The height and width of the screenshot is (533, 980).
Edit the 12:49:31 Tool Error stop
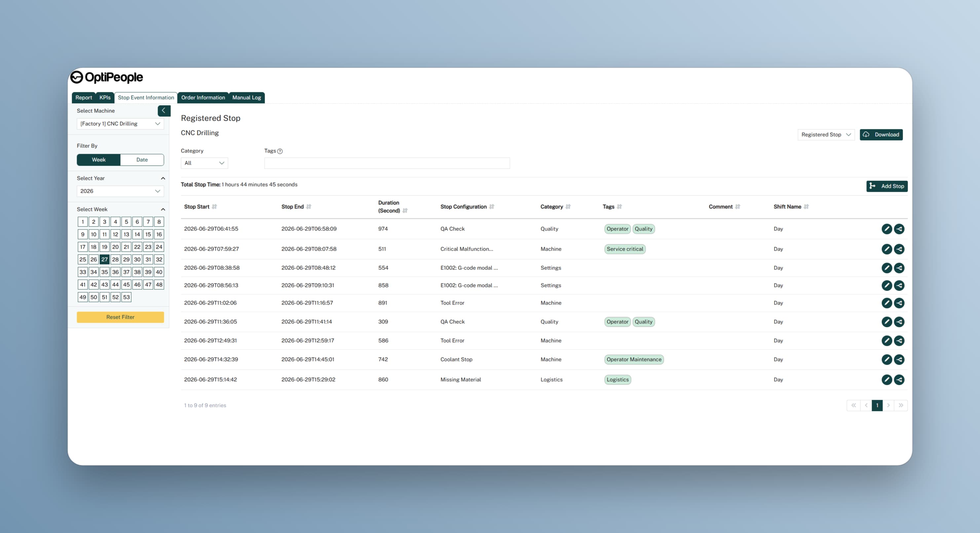click(886, 341)
